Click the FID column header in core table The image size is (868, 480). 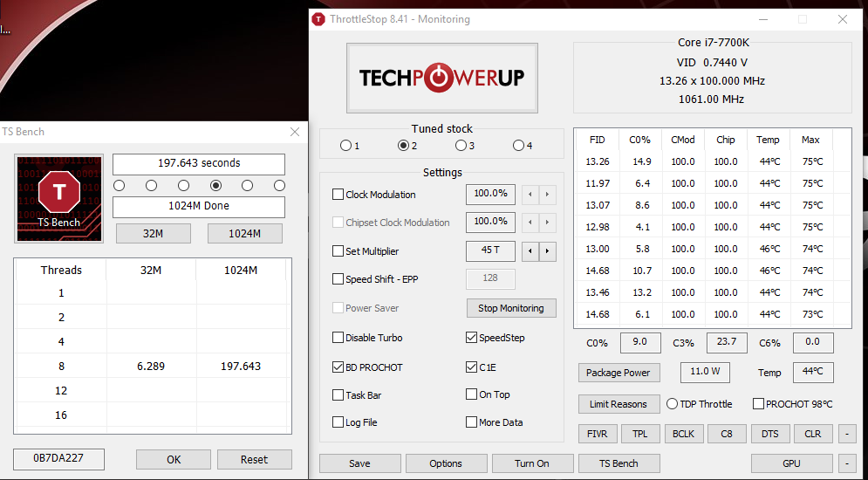598,140
